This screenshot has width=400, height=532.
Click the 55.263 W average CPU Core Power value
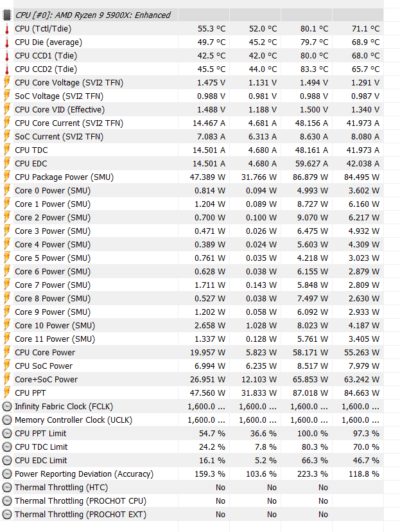tap(361, 352)
